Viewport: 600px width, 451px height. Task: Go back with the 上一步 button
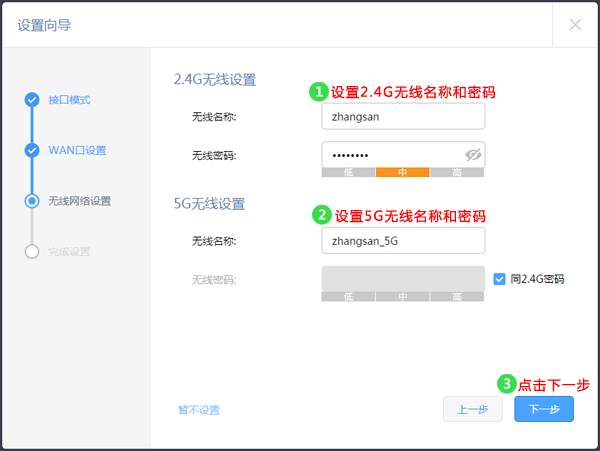click(473, 409)
